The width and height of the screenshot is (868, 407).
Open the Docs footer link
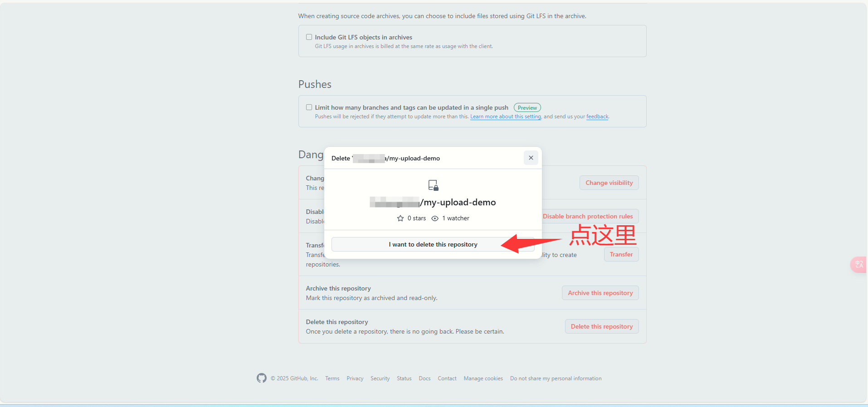pyautogui.click(x=424, y=378)
